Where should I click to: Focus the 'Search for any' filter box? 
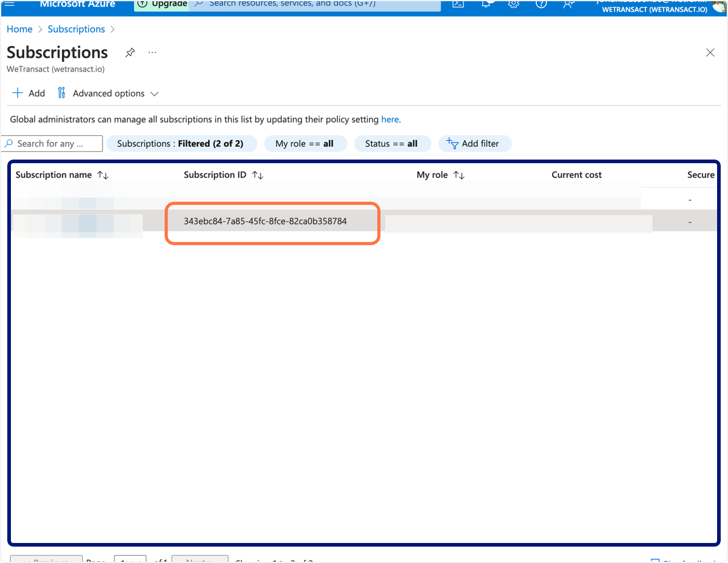(53, 144)
